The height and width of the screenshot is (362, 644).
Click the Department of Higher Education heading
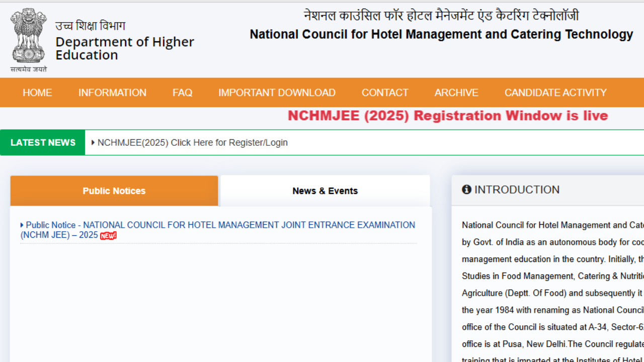pyautogui.click(x=125, y=48)
